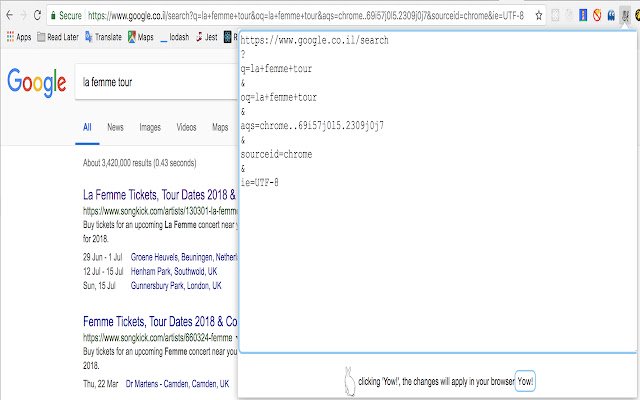The width and height of the screenshot is (640, 400).
Task: Open the Translate bookmark
Action: 103,37
